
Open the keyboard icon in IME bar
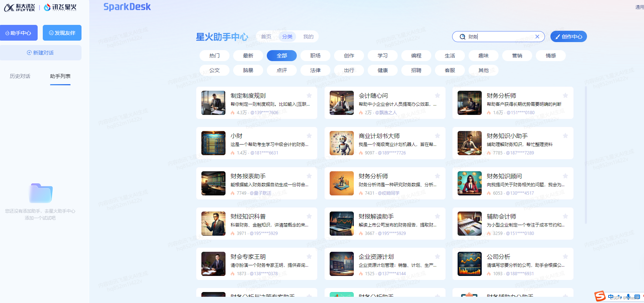click(637, 296)
